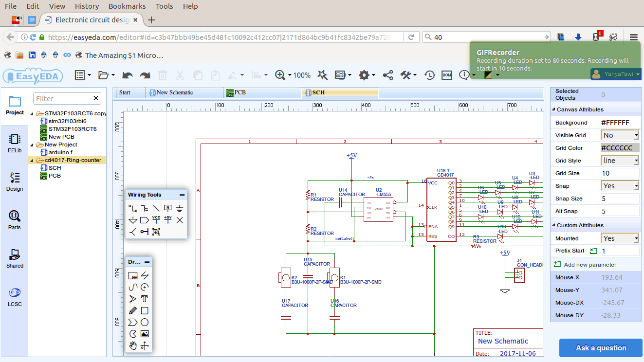The width and height of the screenshot is (644, 362).
Task: Select the Text tool in Drawing Tools
Action: pos(145,298)
